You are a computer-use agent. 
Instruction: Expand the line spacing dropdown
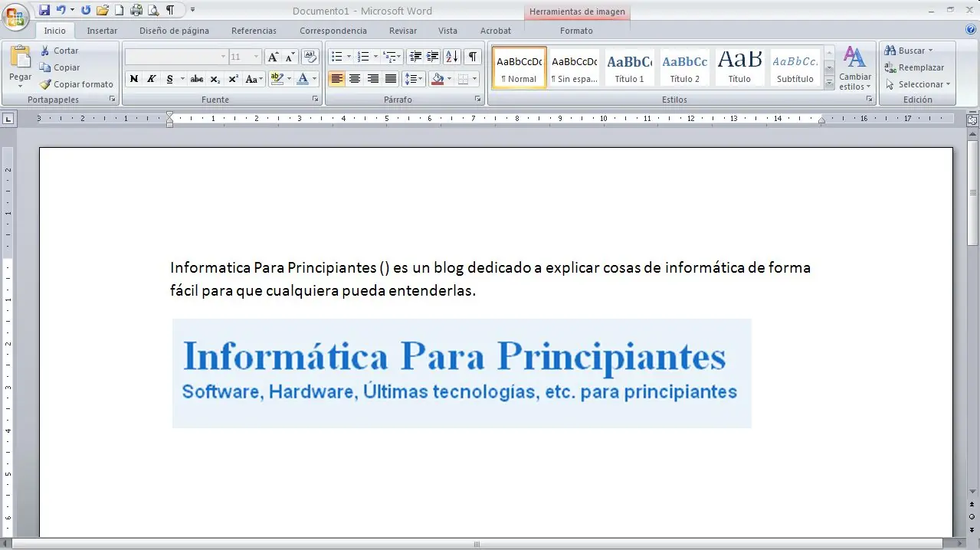coord(421,79)
